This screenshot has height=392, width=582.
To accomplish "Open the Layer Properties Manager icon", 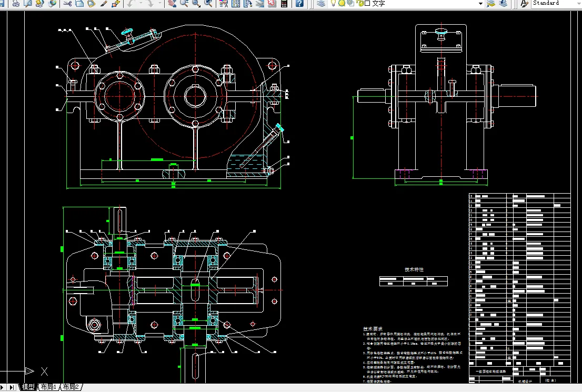I will pos(320,3).
